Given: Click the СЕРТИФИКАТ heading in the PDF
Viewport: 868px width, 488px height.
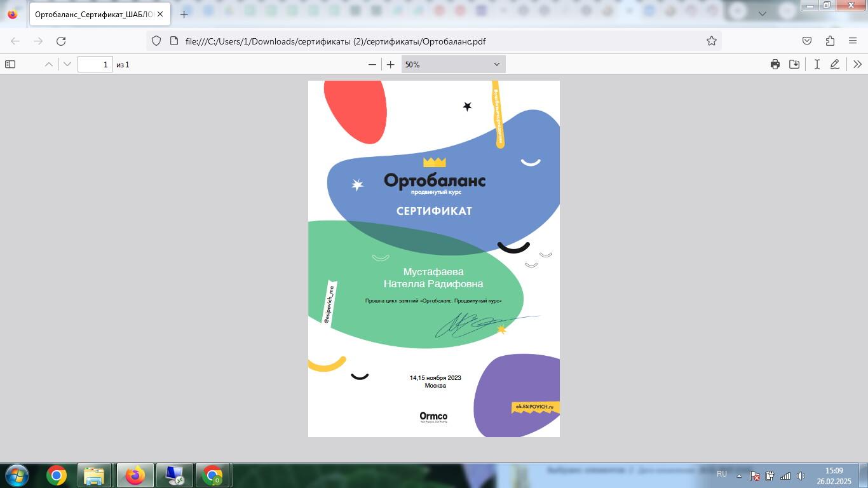Looking at the screenshot, I should tap(434, 211).
